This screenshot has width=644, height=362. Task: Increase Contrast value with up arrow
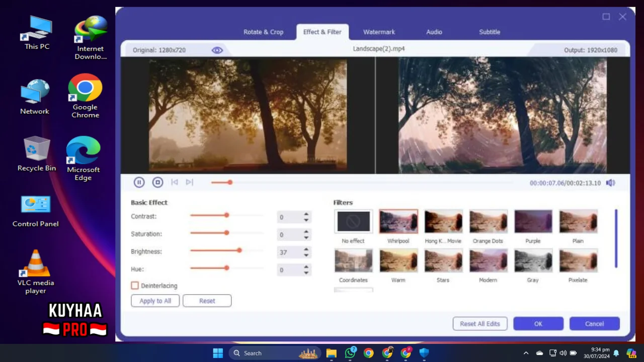coord(306,214)
